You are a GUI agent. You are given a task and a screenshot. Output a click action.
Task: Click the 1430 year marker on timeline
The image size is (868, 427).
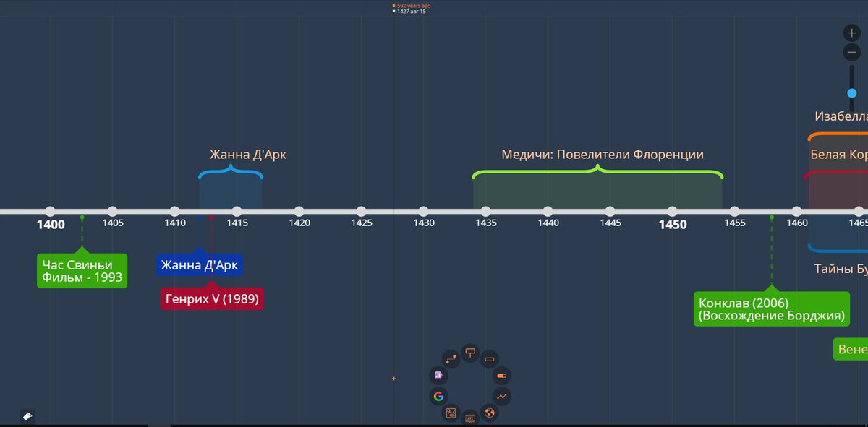click(x=423, y=211)
